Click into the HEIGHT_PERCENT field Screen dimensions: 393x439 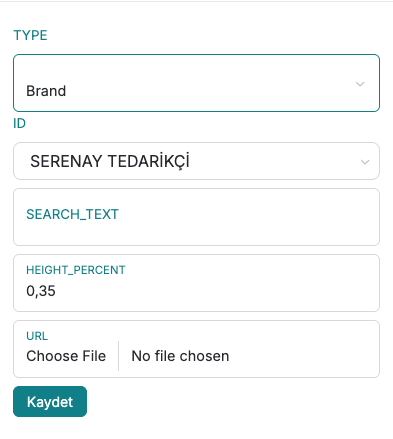pyautogui.click(x=196, y=283)
